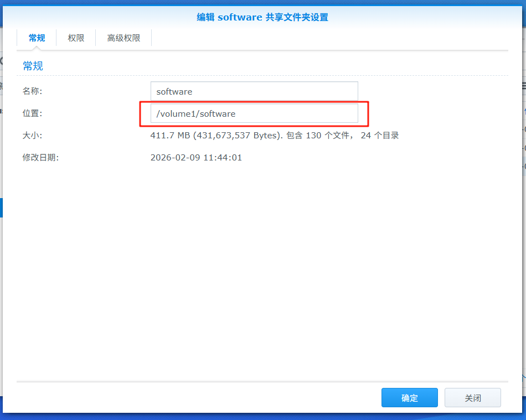Select the 高级权限 tab
This screenshot has height=420, width=526.
pos(123,38)
